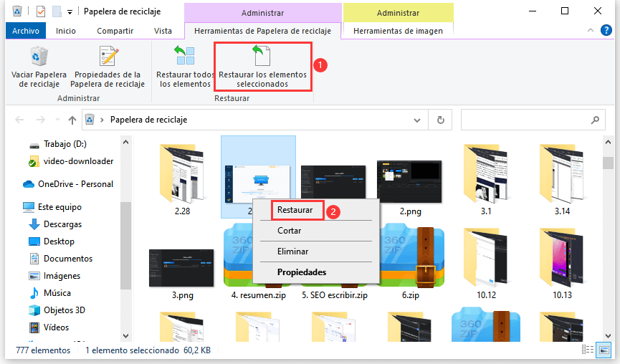Open Propiedades de la Papelera de reciclaje
The height and width of the screenshot is (364, 620).
click(x=108, y=57)
